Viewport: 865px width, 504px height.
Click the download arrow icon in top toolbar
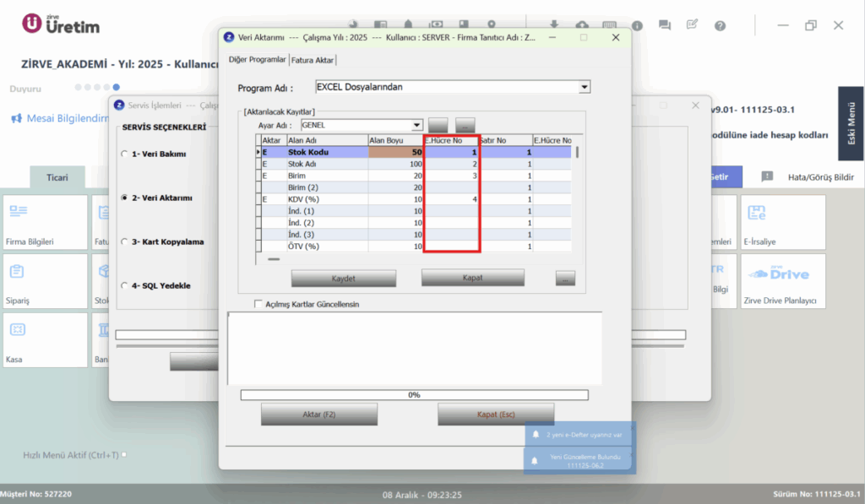tap(554, 24)
